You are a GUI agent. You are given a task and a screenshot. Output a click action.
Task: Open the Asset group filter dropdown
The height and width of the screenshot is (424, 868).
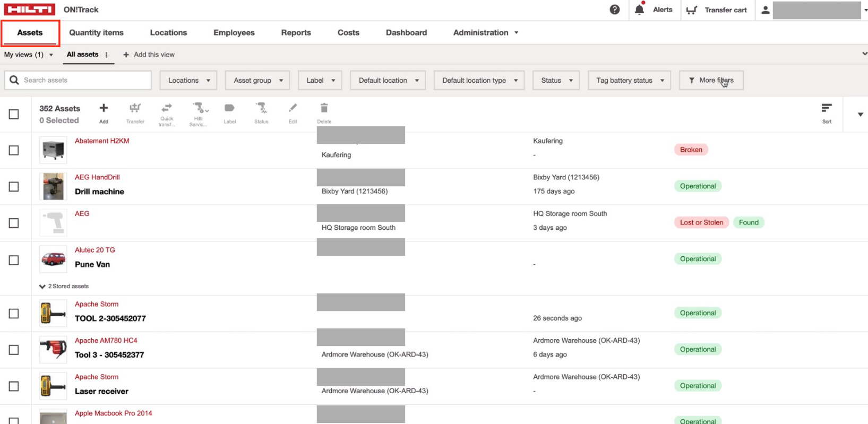257,80
